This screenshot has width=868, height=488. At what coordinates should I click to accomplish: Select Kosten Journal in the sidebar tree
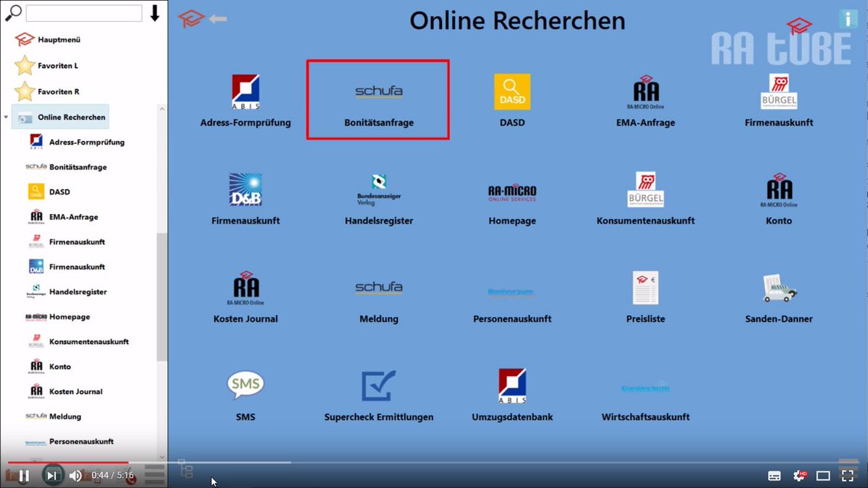point(65,391)
